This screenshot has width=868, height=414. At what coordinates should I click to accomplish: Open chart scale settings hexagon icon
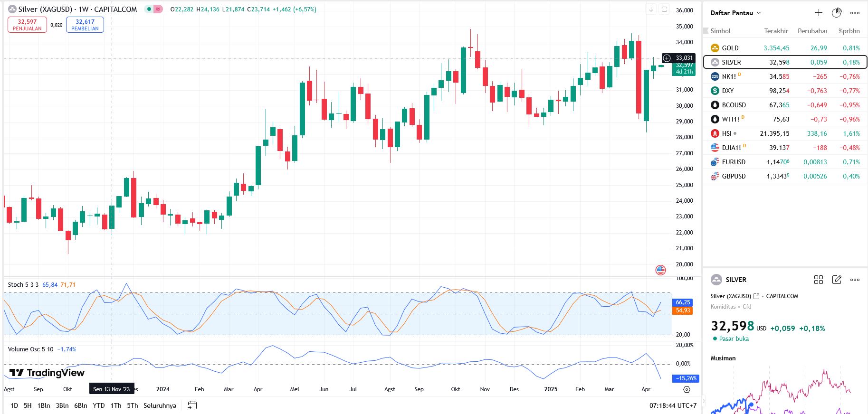click(x=687, y=389)
